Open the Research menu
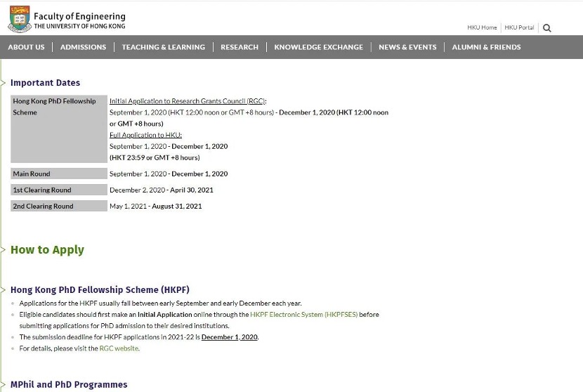This screenshot has height=392, width=583. coord(240,47)
